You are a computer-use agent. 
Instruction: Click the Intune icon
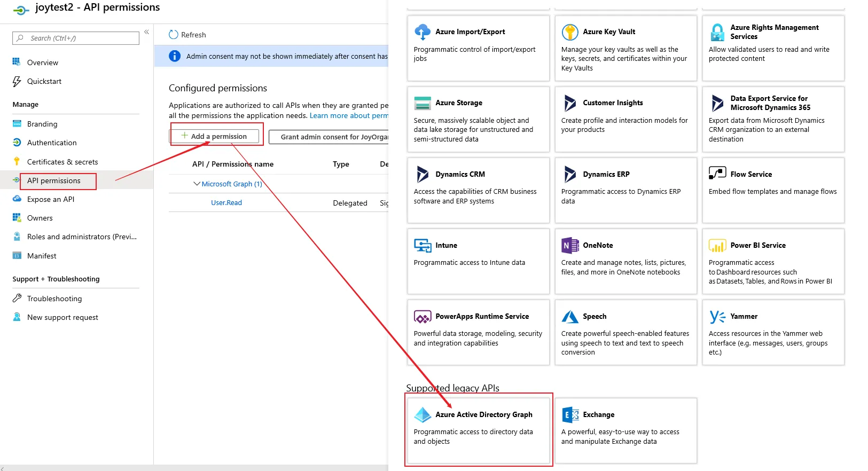[x=423, y=246]
